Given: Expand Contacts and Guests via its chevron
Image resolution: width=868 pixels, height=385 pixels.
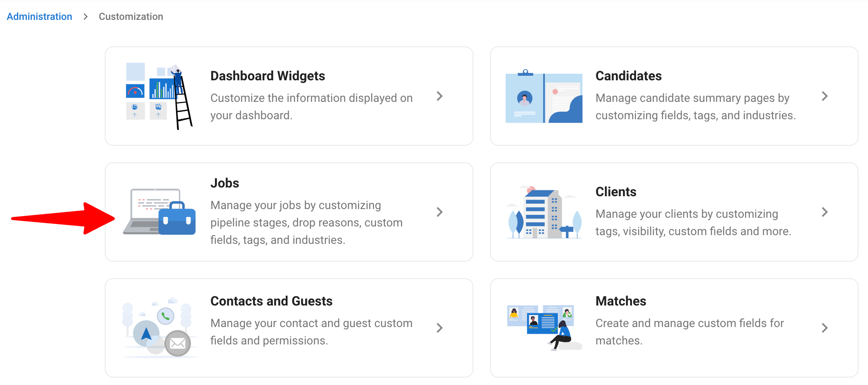Looking at the screenshot, I should tap(440, 328).
